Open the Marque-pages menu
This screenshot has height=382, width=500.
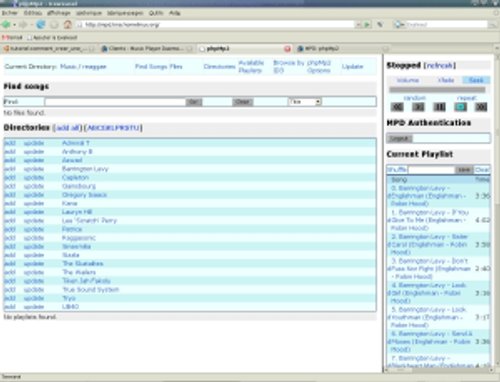coord(125,13)
